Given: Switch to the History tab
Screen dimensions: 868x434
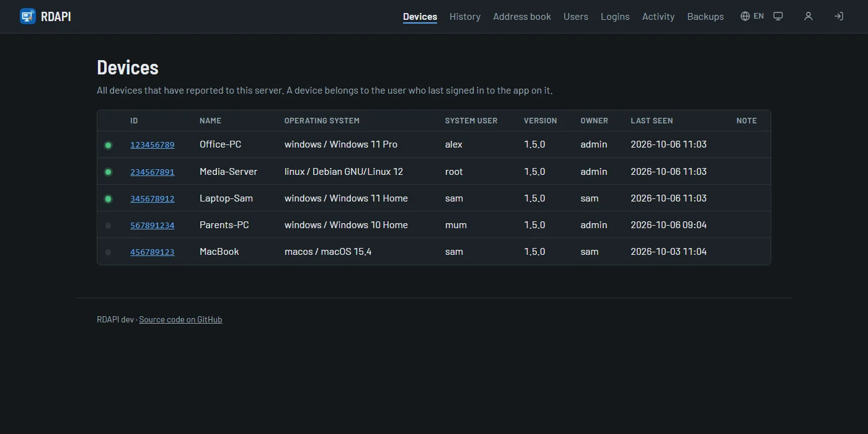Looking at the screenshot, I should pos(465,17).
